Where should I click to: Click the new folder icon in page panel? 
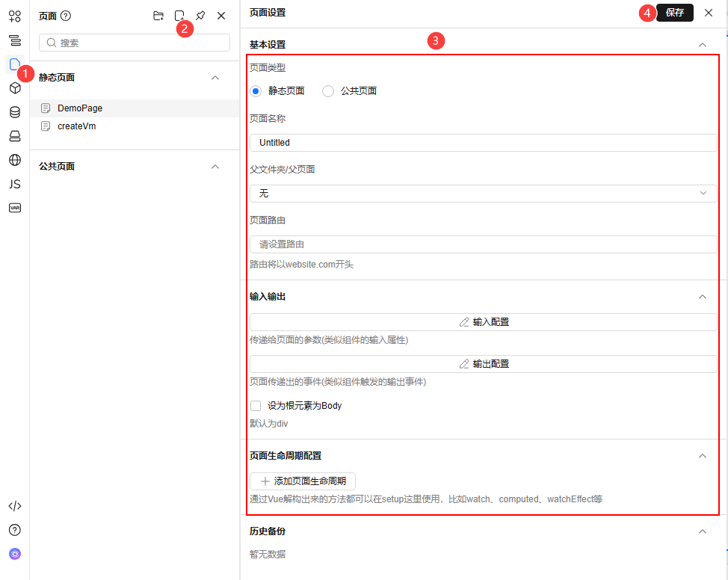[x=158, y=15]
